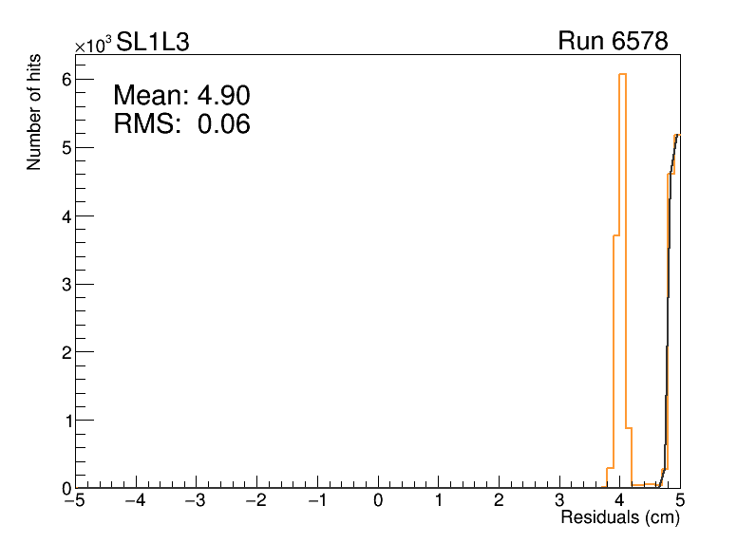Select the Residuals (cm) axis title

point(619,518)
